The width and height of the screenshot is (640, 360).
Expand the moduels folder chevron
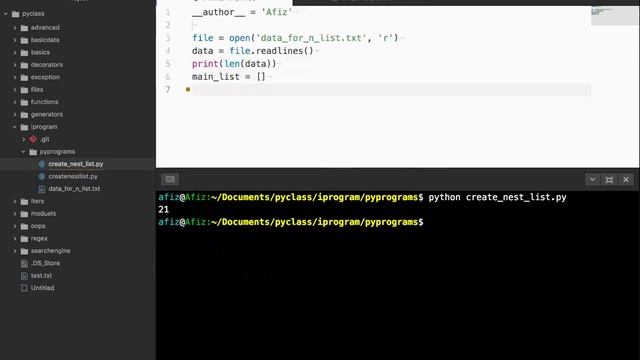[15, 214]
